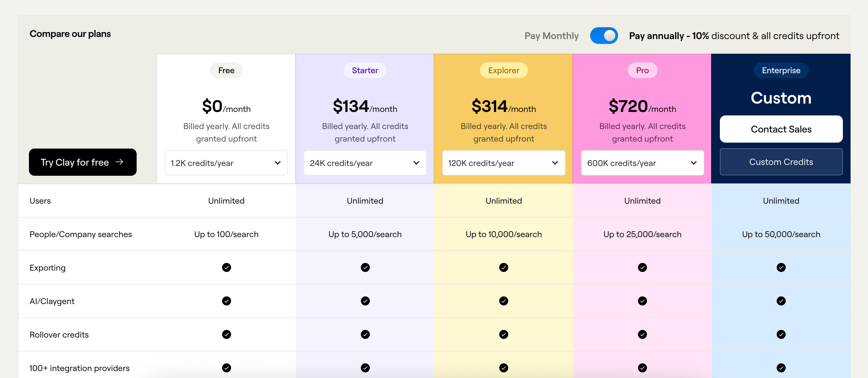
Task: Click Rollover credits checkmark under Starter plan
Action: (365, 334)
